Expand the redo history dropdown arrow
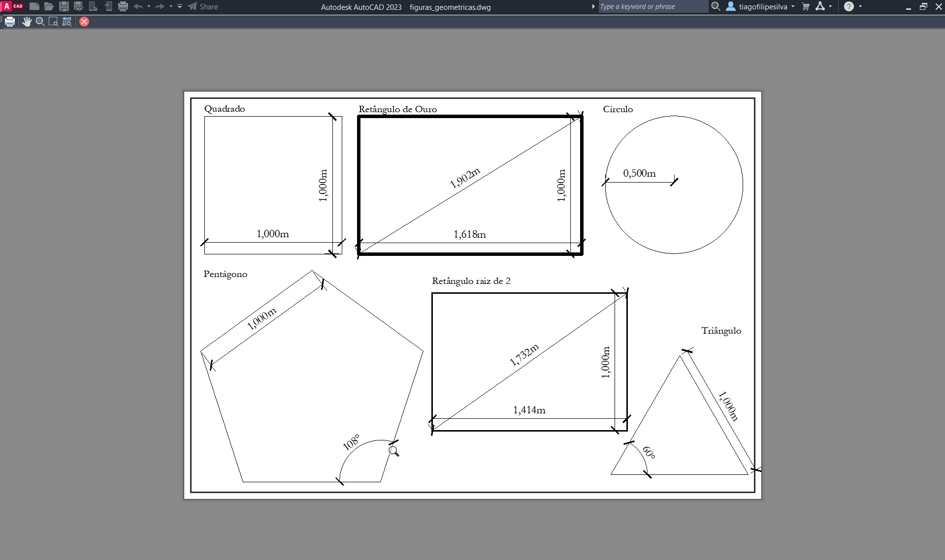Screen dimensions: 945x560 tap(171, 6)
